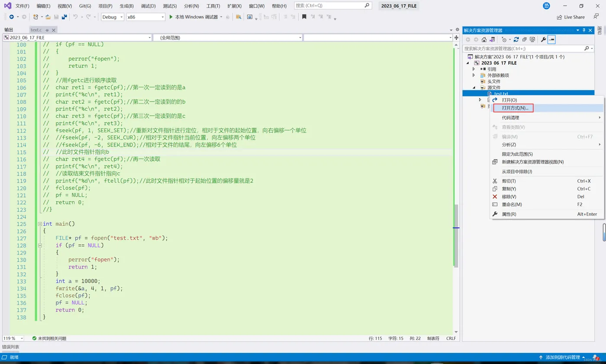The image size is (606, 364).
Task: Expand the 引用 tree node
Action: pyautogui.click(x=474, y=69)
